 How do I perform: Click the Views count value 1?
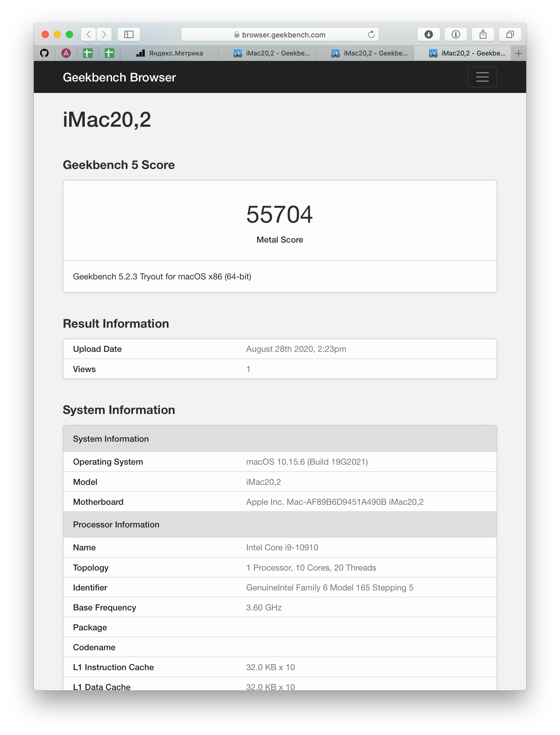[x=248, y=369]
